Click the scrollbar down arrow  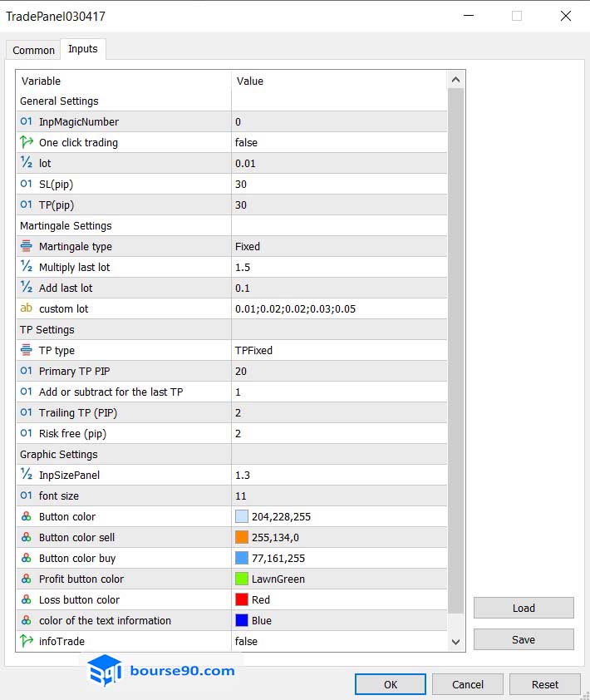pos(455,642)
